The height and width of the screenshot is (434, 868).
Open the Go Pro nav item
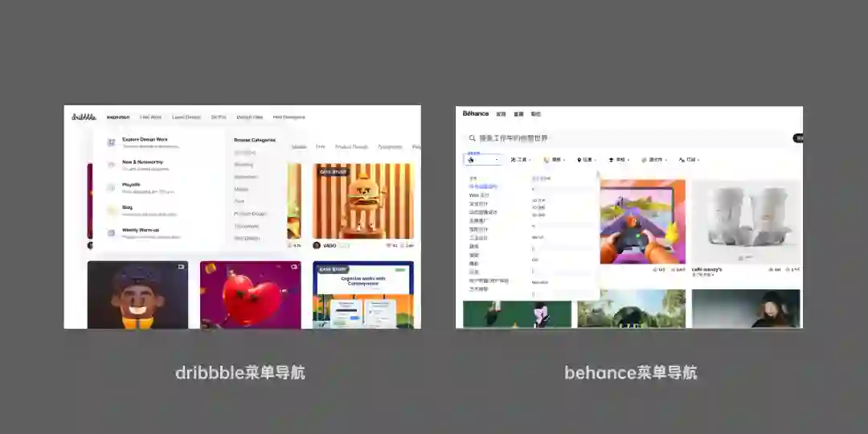click(x=219, y=117)
